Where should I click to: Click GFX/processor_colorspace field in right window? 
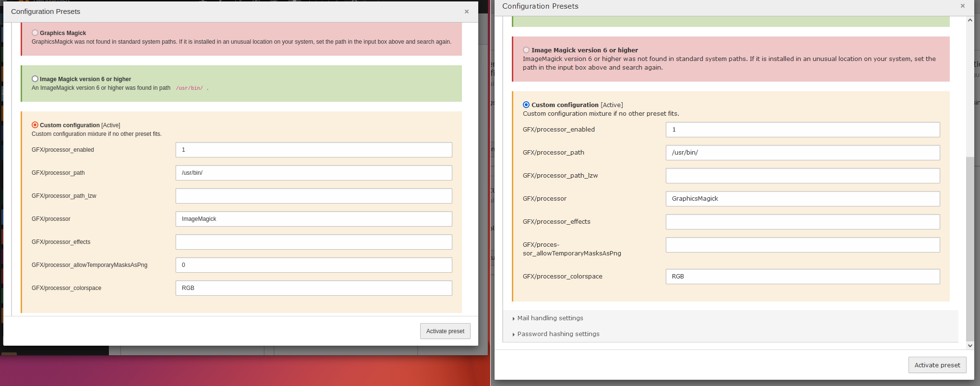coord(803,277)
